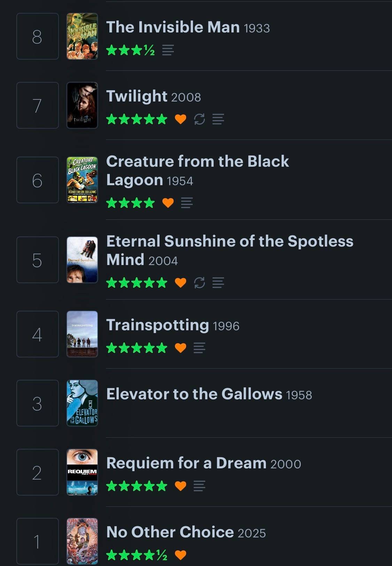Viewport: 392px width, 566px height.
Task: Open the No Other Choice title link
Action: click(x=170, y=532)
